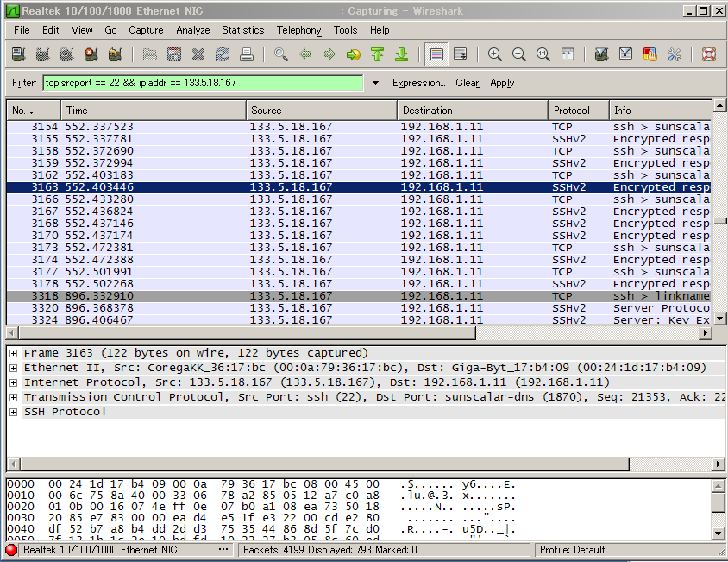Start a new live capture icon
728x562 pixels.
coord(67,54)
